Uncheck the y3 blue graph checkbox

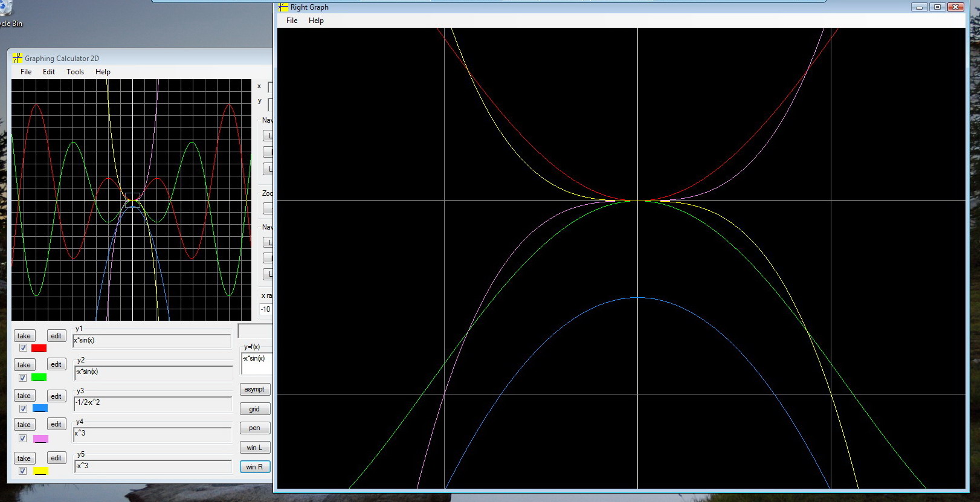23,408
